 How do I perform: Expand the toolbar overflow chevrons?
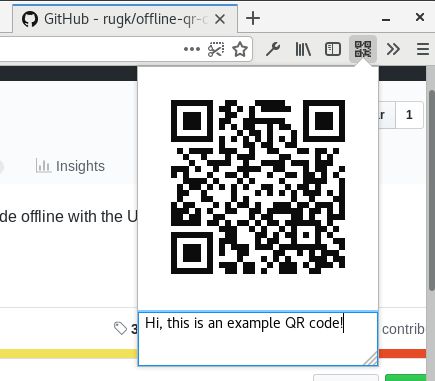[x=393, y=49]
